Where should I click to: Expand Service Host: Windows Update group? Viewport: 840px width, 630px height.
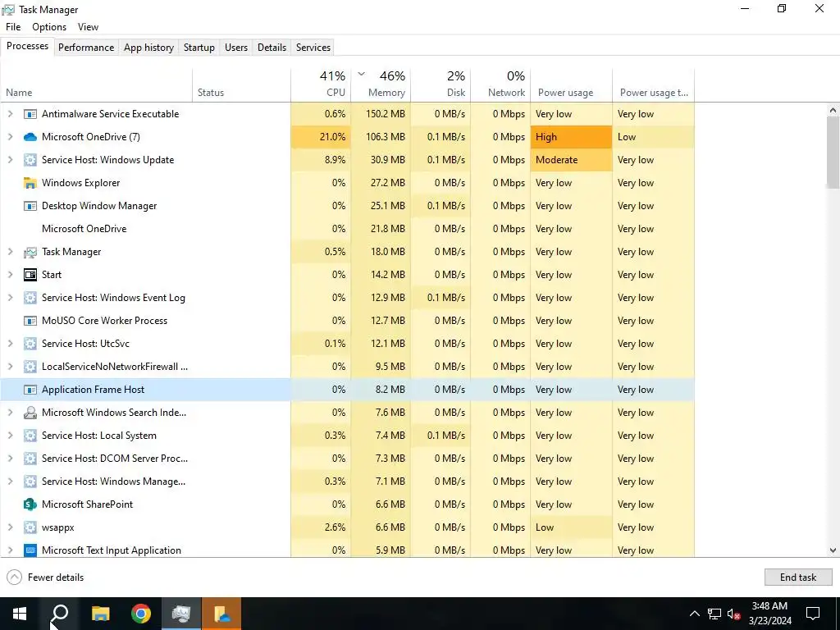(10, 160)
